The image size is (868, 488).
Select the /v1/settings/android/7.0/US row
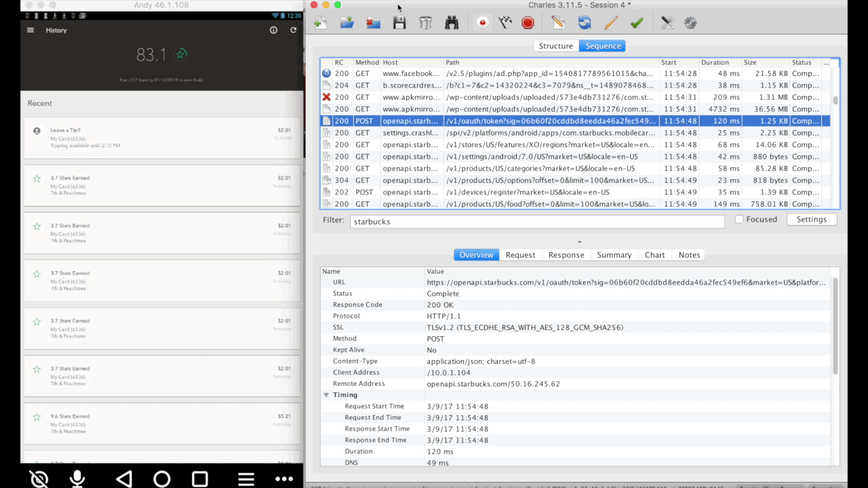[x=574, y=157]
